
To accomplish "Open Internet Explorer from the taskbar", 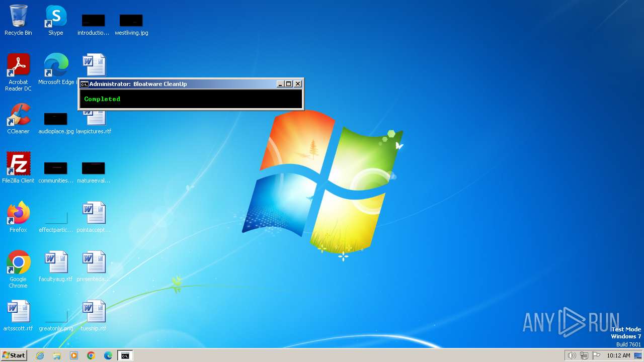I will pyautogui.click(x=40, y=355).
